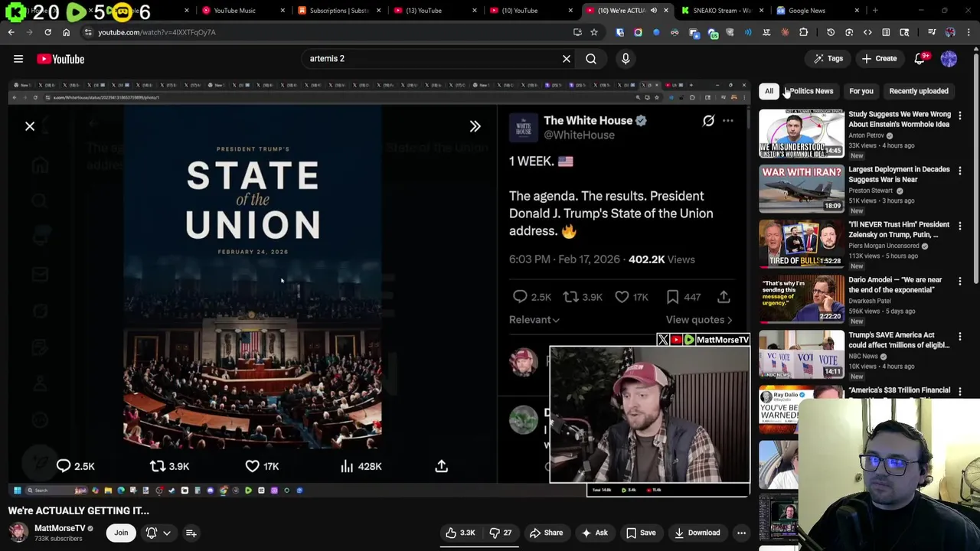Open Trump's SAVE America Act video title
Screen dimensions: 980x551
click(x=899, y=340)
